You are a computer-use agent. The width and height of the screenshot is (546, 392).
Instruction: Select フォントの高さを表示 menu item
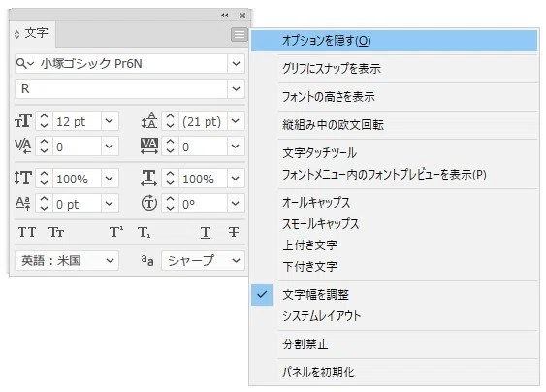click(x=395, y=96)
